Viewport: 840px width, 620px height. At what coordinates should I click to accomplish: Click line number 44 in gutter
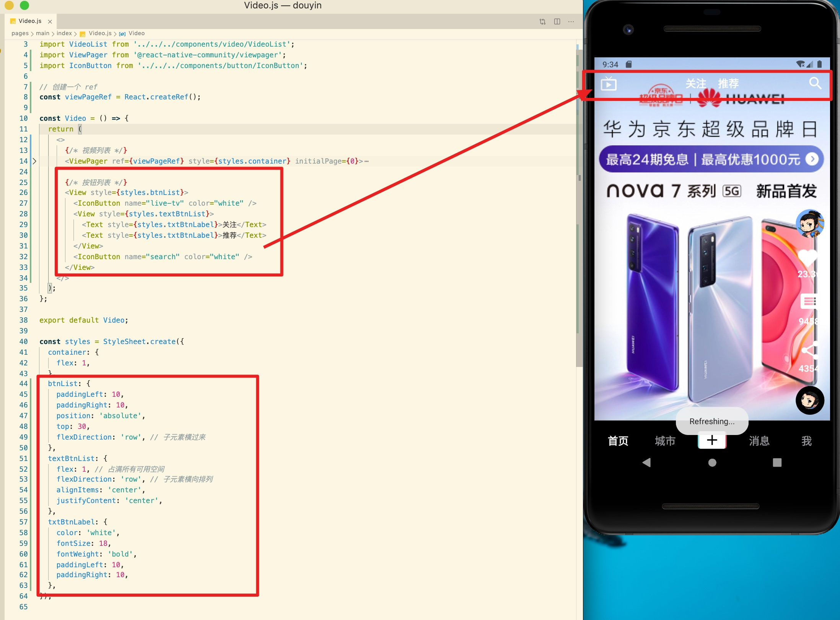tap(24, 383)
